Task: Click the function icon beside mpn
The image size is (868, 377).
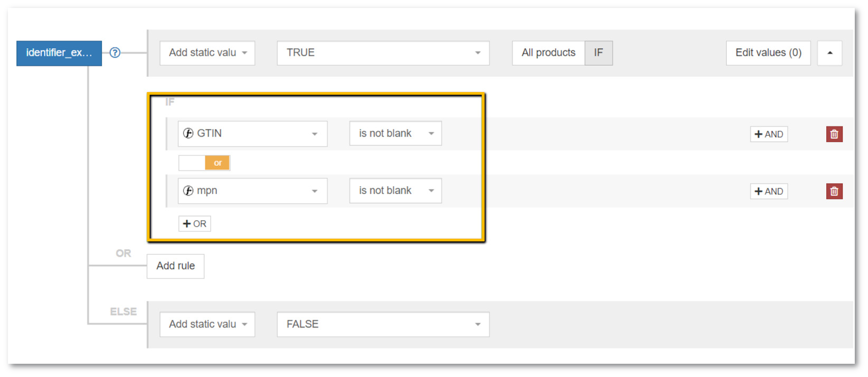Action: click(188, 191)
